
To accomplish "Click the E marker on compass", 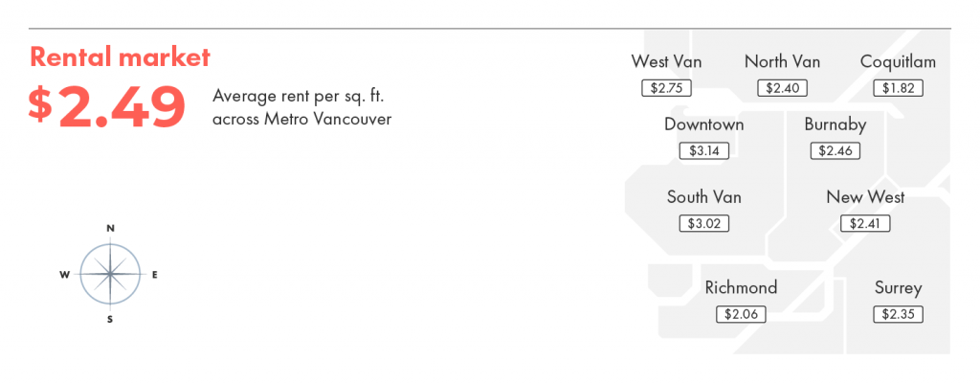I will (x=155, y=275).
